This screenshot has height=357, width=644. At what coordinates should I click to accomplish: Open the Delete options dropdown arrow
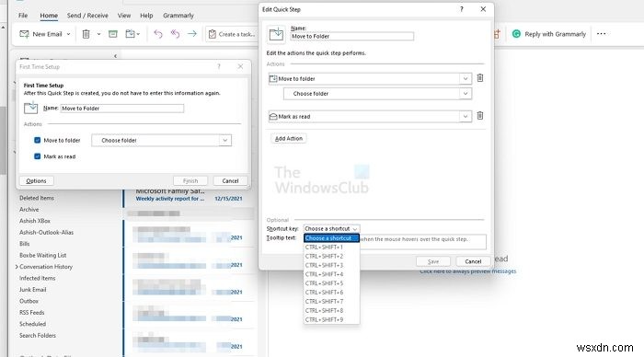pos(98,34)
